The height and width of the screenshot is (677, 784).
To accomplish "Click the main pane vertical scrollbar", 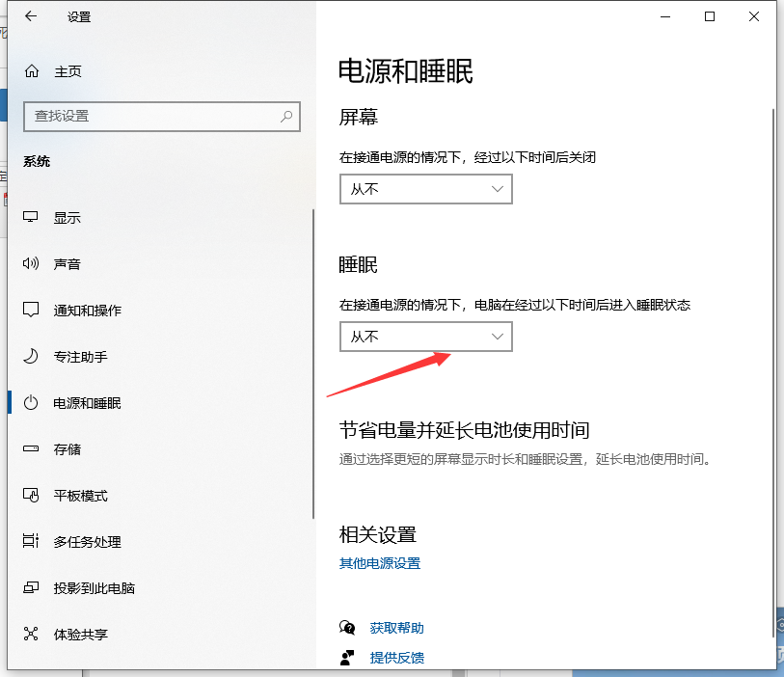I will tap(773, 372).
